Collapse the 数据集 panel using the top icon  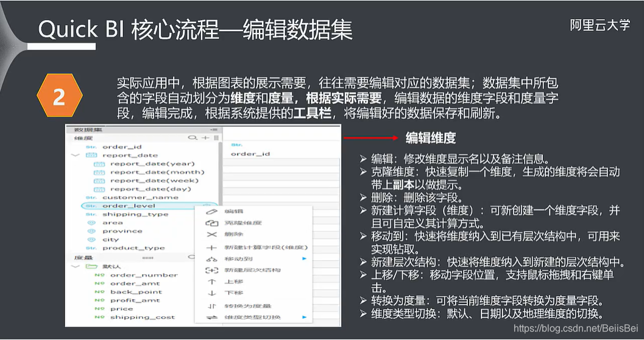click(214, 130)
